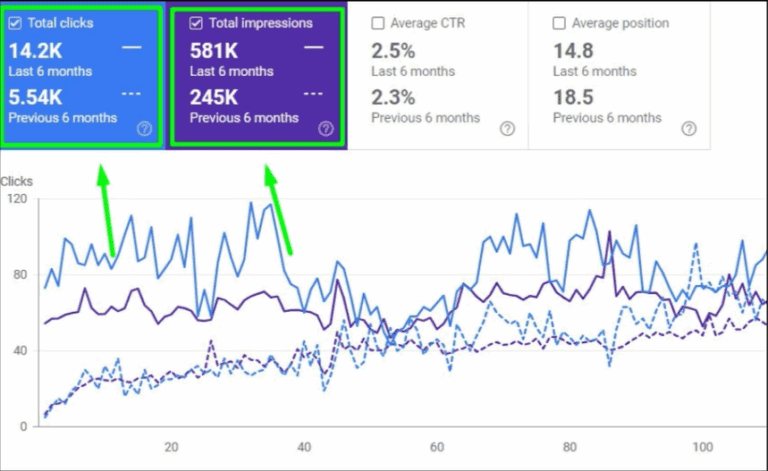Uncheck the Total clicks checkbox
The width and height of the screenshot is (768, 471).
[15, 23]
